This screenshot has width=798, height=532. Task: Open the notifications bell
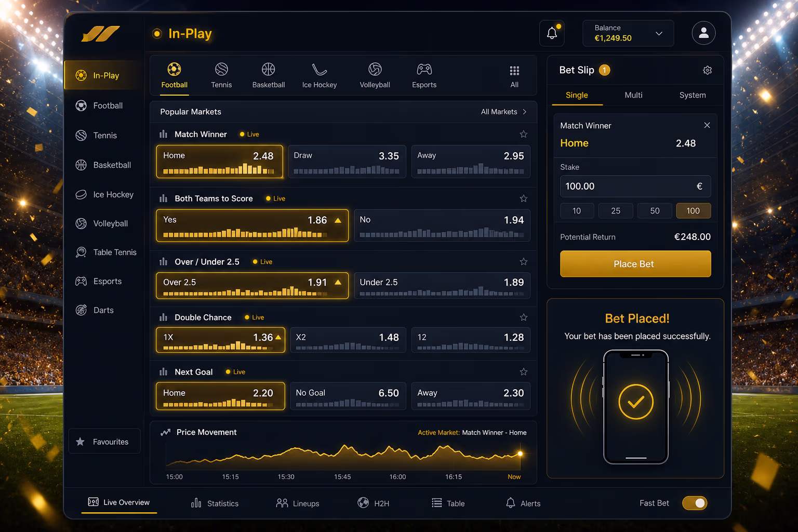(x=552, y=33)
